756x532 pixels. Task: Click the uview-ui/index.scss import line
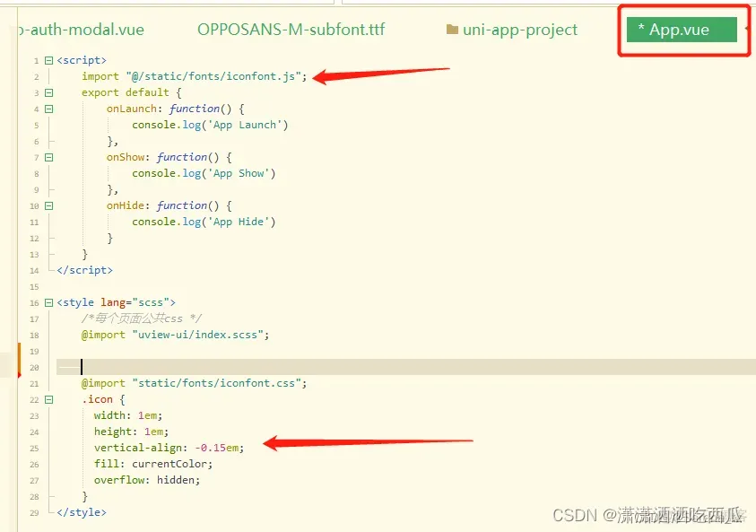click(176, 335)
